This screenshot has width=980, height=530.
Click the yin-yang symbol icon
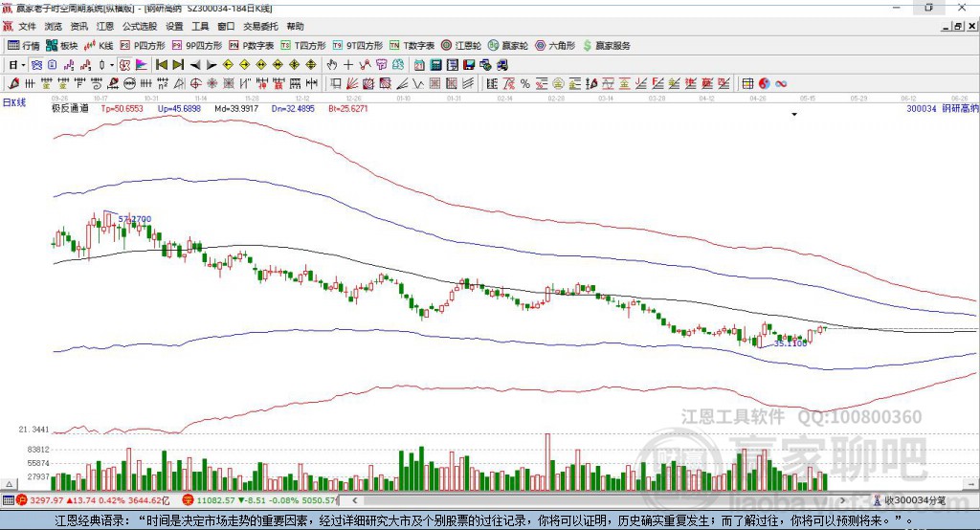coord(764,84)
